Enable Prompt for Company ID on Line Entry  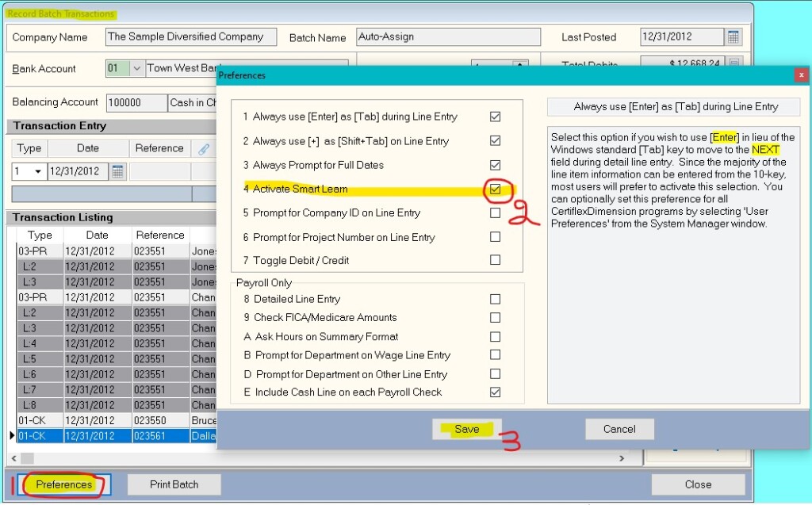(495, 212)
